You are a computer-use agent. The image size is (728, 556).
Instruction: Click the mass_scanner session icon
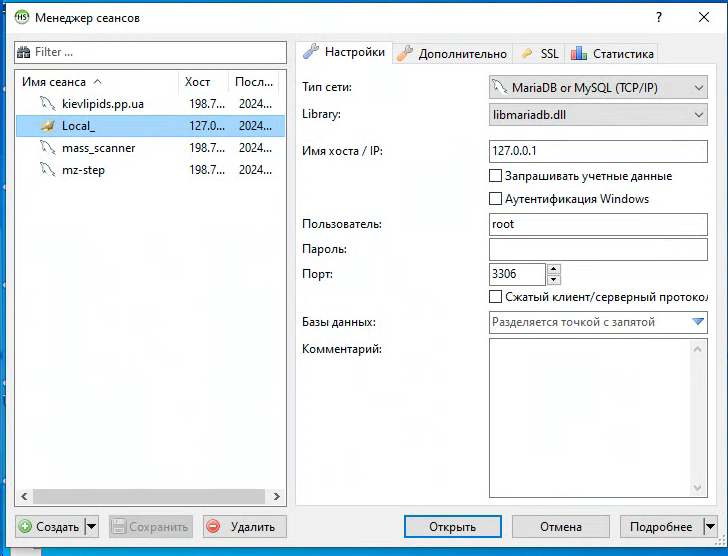pos(47,148)
